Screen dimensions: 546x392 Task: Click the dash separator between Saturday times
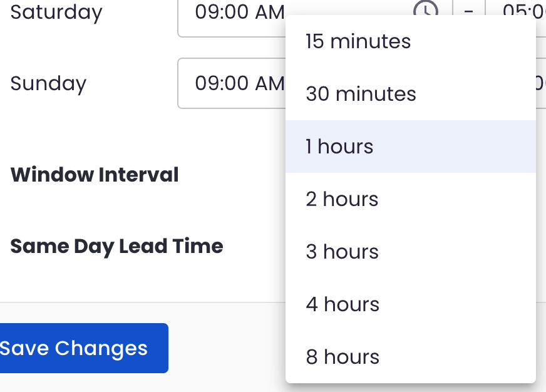coord(469,12)
